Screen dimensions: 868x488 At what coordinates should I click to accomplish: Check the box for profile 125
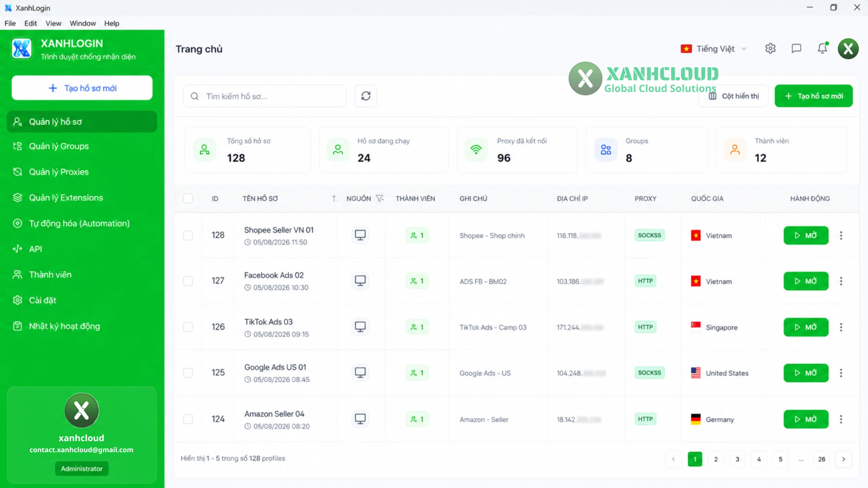pos(188,373)
